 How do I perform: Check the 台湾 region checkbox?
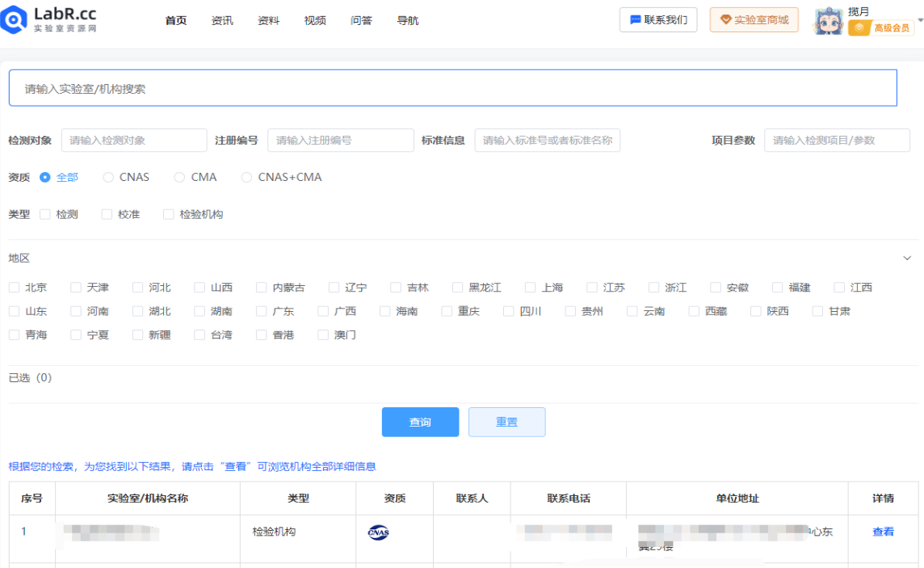pos(198,334)
